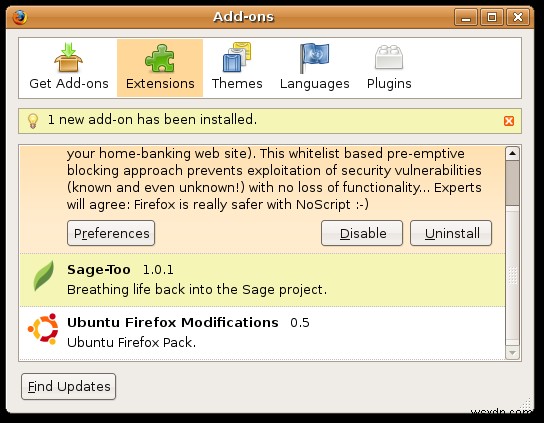Click the scrollbar up arrow
The image size is (544, 423).
coord(512,153)
